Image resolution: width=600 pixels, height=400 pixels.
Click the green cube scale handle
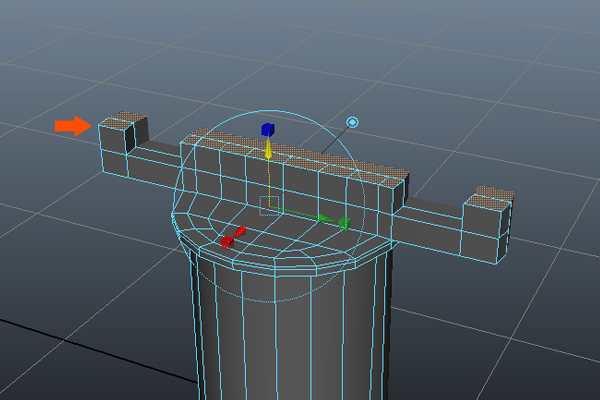[x=344, y=223]
